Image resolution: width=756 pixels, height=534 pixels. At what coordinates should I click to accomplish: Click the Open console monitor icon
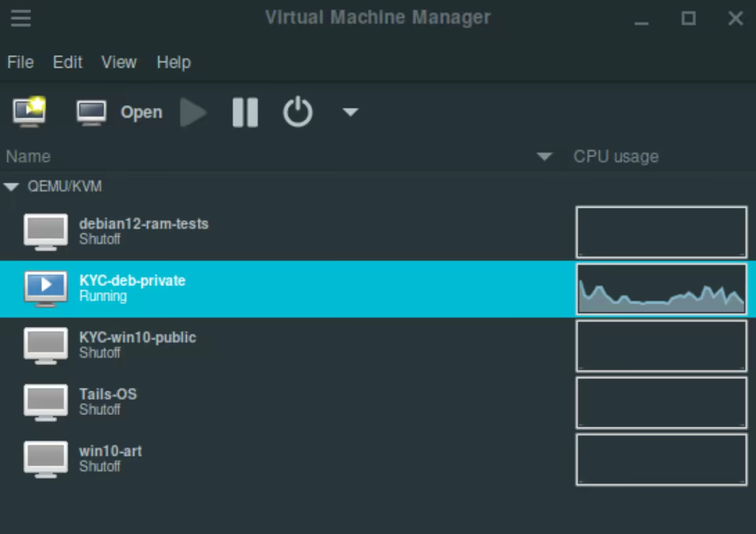(x=91, y=113)
